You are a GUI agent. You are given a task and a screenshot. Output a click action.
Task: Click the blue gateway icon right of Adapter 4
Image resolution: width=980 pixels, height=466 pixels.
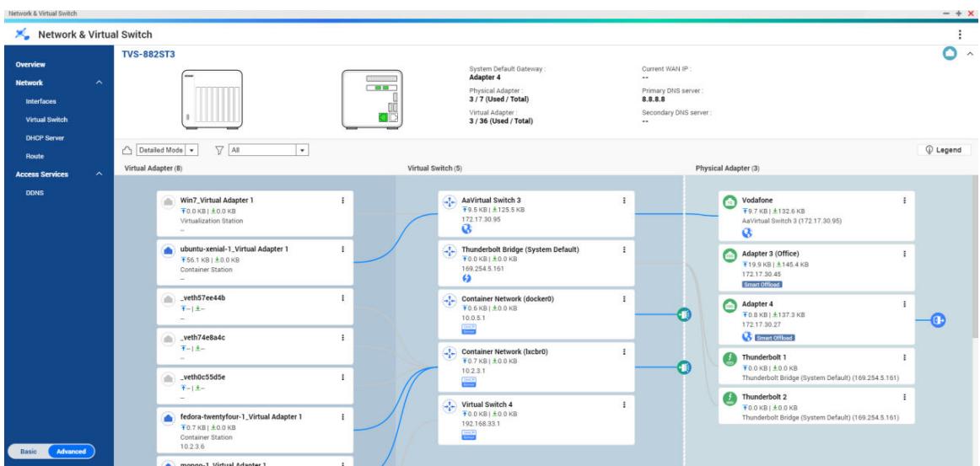pos(938,320)
